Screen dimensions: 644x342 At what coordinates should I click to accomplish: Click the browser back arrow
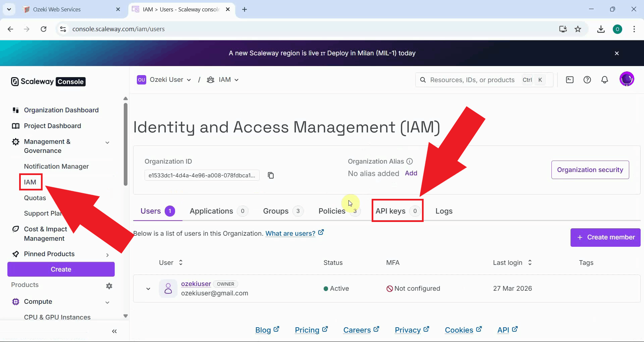10,29
